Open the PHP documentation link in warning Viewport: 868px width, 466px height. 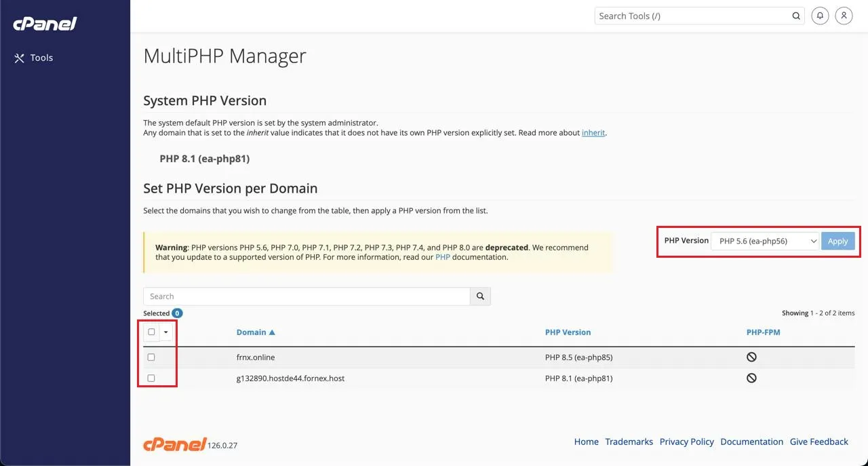click(442, 257)
